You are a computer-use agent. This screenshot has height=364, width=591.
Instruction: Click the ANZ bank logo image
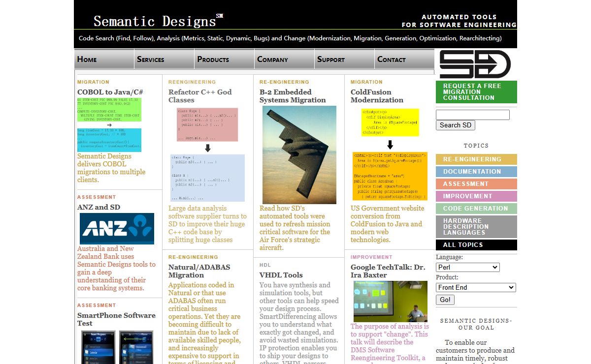click(x=117, y=229)
